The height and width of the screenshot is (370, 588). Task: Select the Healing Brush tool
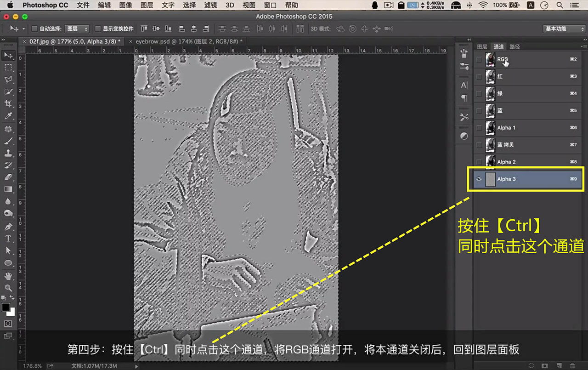8,129
